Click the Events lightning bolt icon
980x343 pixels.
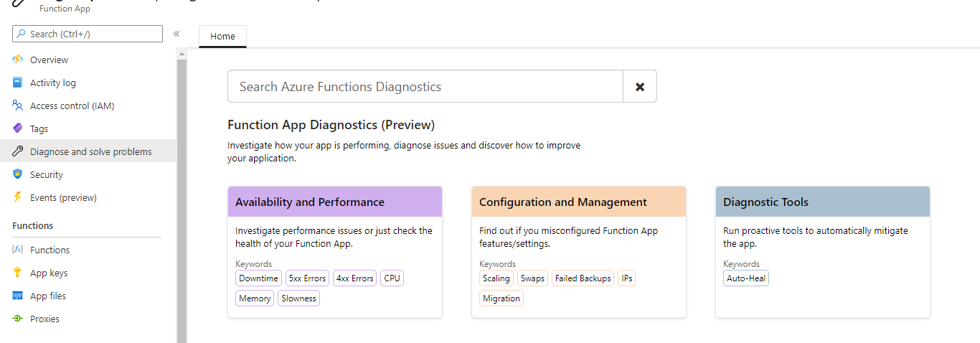pyautogui.click(x=18, y=197)
